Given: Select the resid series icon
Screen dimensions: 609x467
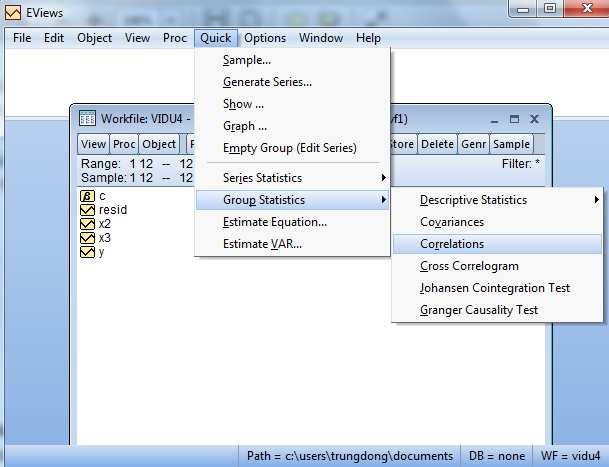Looking at the screenshot, I should (87, 210).
